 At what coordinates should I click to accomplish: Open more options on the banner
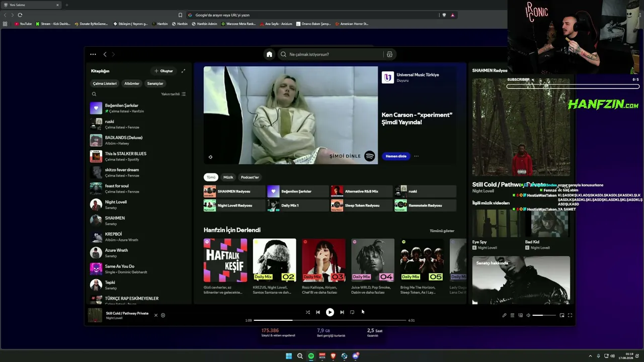click(416, 156)
